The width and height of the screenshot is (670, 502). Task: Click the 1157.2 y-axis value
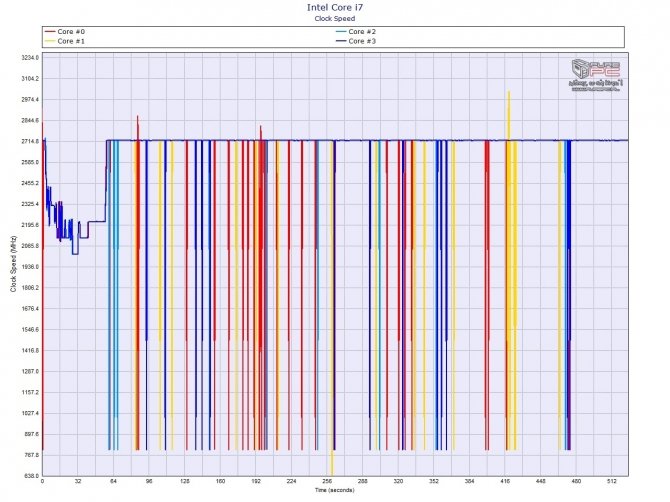coord(30,393)
